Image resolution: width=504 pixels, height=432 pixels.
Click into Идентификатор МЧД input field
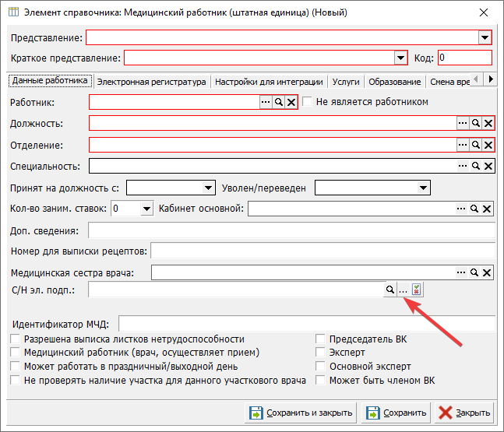(x=306, y=324)
